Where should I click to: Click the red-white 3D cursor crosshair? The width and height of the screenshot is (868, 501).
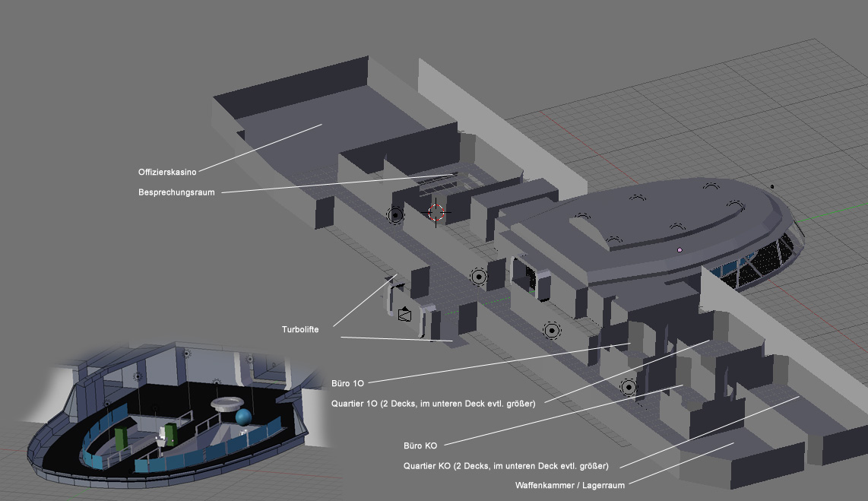coord(436,212)
